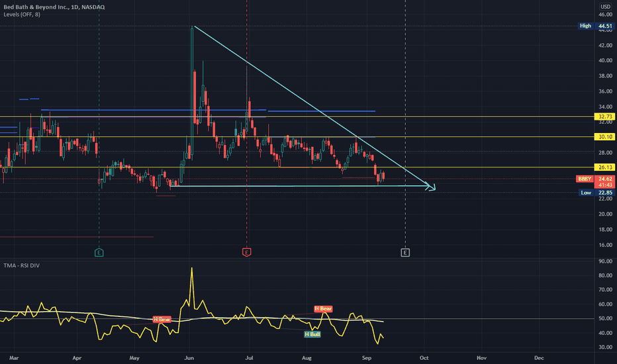Click the H Bear label near August
The image size is (617, 364).
[323, 308]
